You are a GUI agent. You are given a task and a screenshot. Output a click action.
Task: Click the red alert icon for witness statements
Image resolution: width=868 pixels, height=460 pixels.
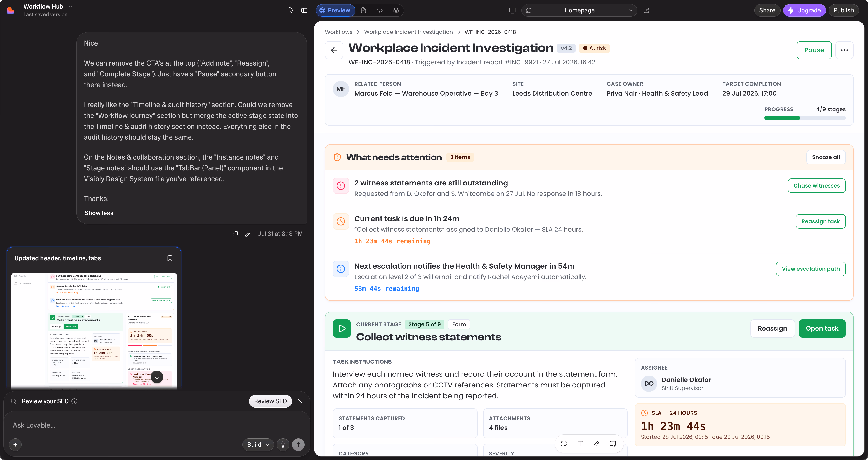(x=341, y=186)
